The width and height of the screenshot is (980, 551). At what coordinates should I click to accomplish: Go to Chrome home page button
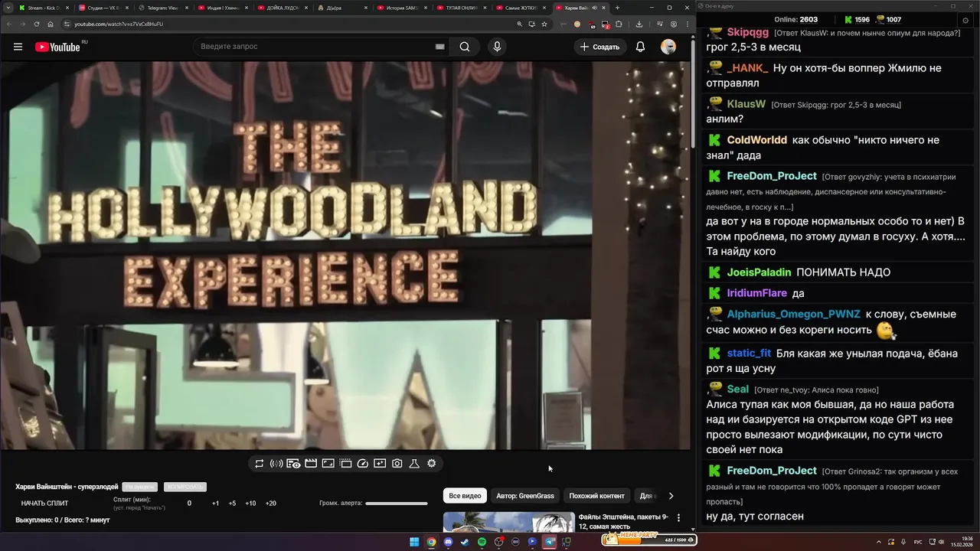pyautogui.click(x=51, y=24)
